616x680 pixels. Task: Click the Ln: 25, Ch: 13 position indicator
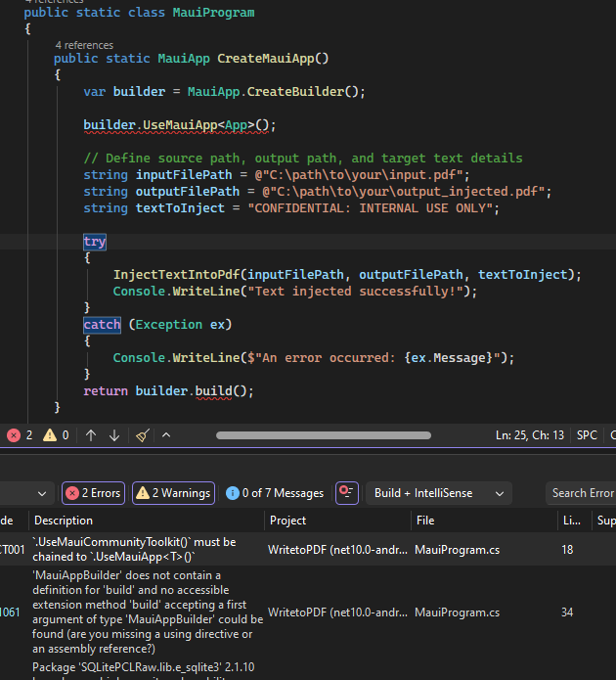click(530, 435)
